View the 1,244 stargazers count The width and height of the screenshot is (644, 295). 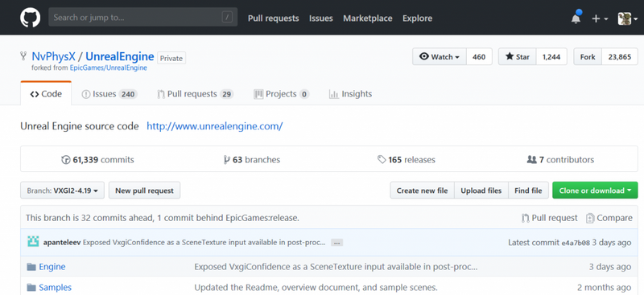(551, 56)
